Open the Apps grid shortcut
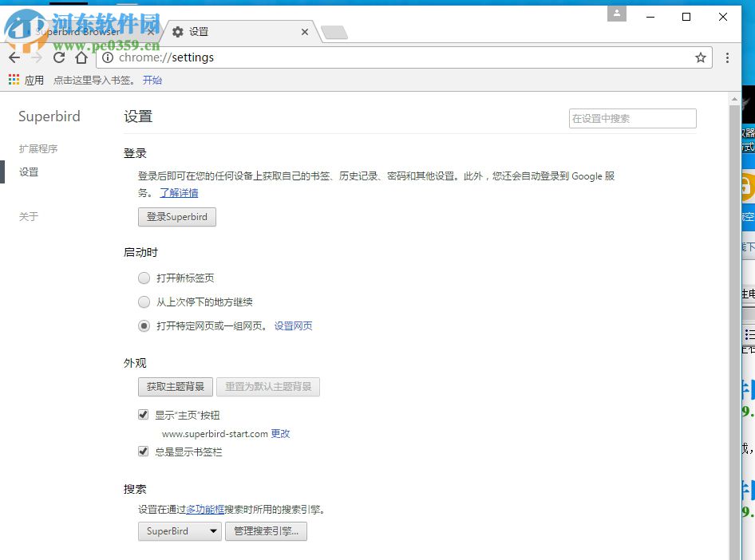The width and height of the screenshot is (755, 560). coord(14,80)
